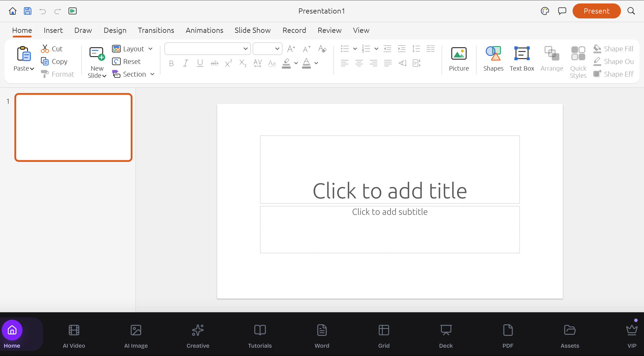Increase the list indent level

402,49
